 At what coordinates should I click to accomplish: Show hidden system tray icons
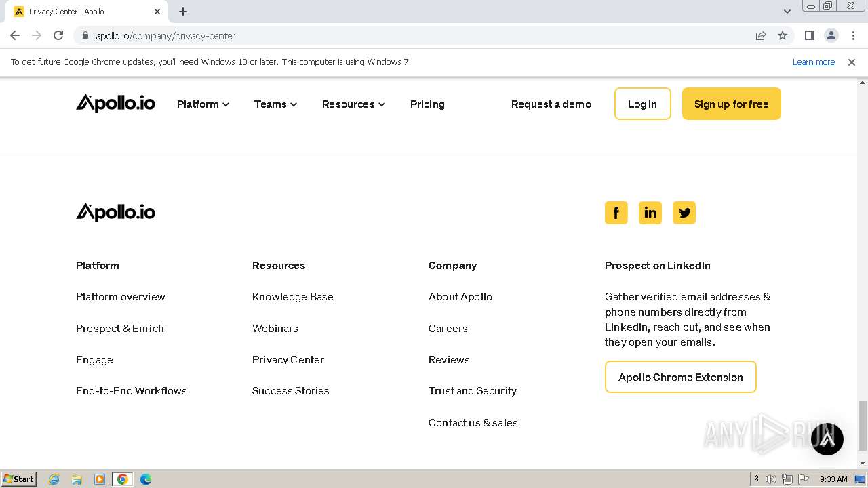[x=756, y=479]
